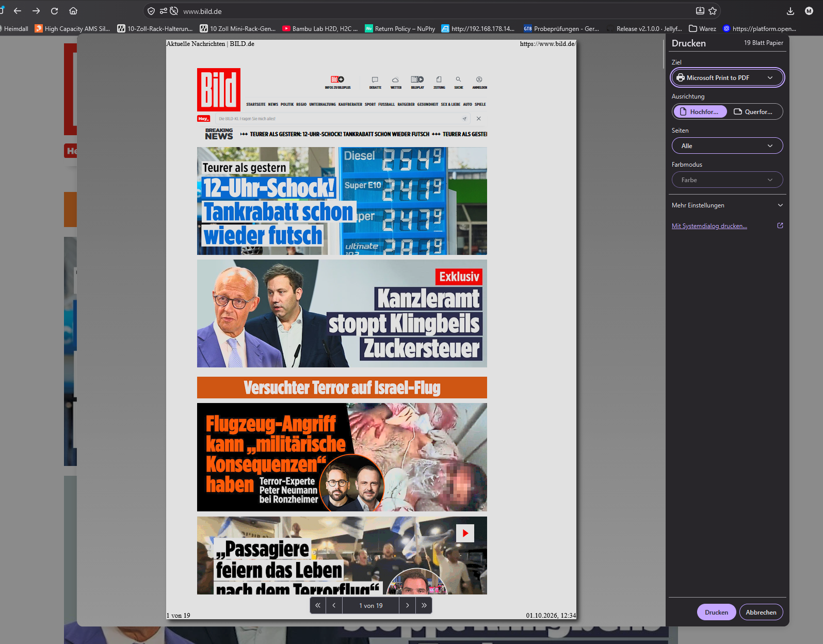This screenshot has height=644, width=823.
Task: Click the install/save icon left of the star
Action: [x=700, y=11]
